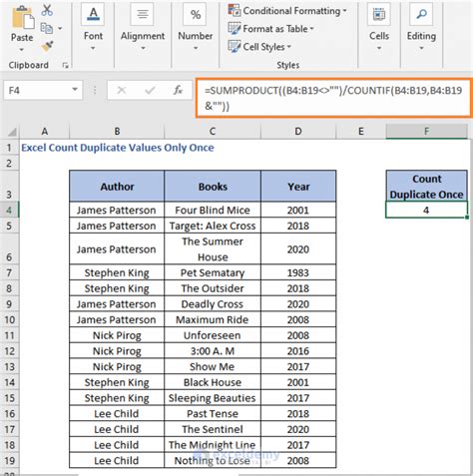Open the Editing group button
The height and width of the screenshot is (476, 473).
421,27
